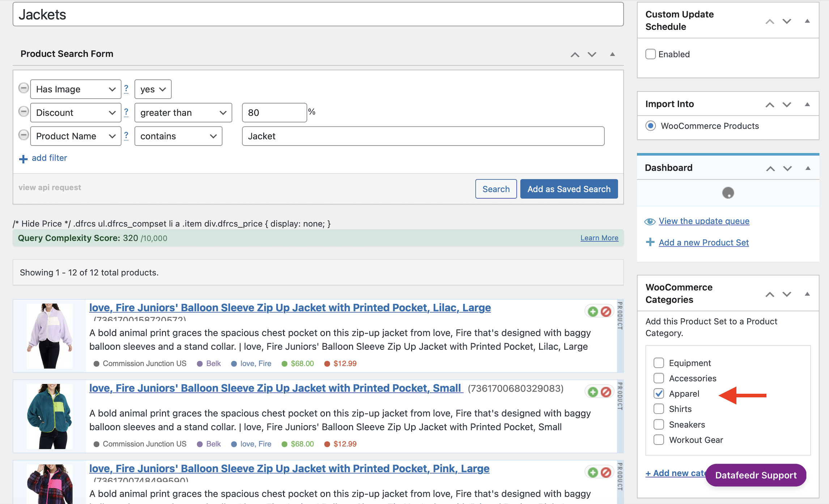Move Dashboard panel down
Viewport: 829px width, 504px height.
point(787,168)
